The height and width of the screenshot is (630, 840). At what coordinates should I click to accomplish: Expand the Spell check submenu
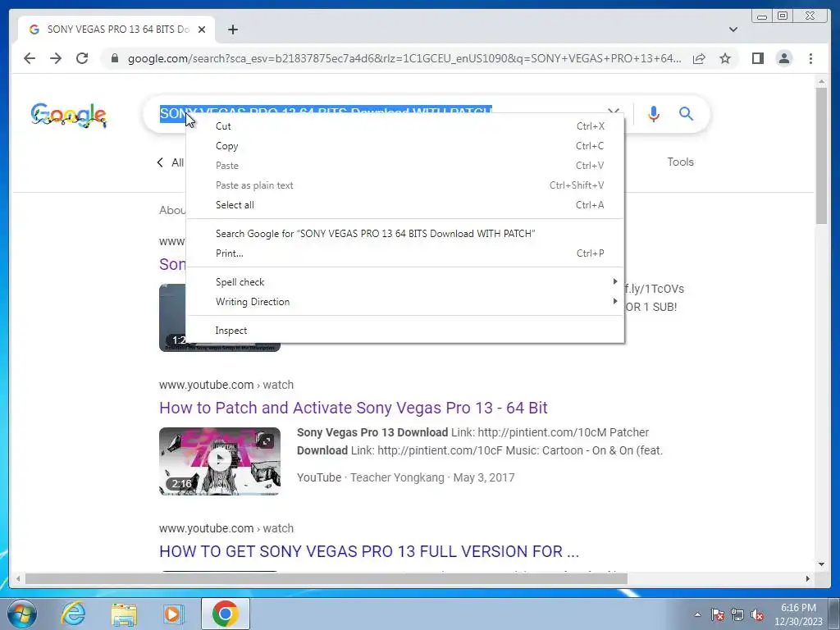(405, 282)
